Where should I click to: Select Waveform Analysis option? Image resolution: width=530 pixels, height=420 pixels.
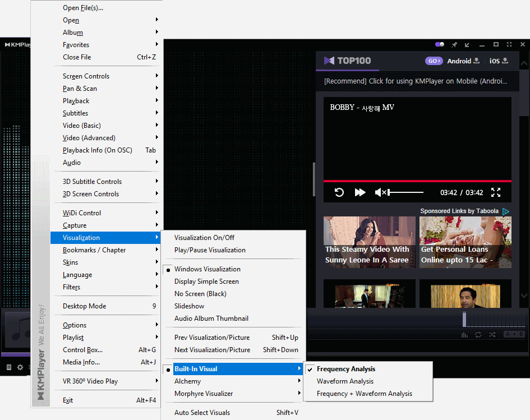coord(368,381)
